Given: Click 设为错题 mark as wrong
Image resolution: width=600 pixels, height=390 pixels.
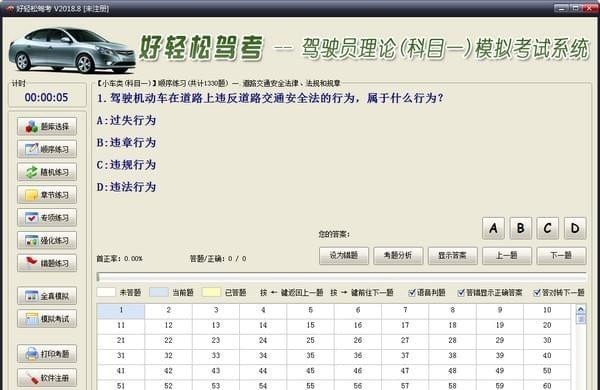Looking at the screenshot, I should coord(344,256).
